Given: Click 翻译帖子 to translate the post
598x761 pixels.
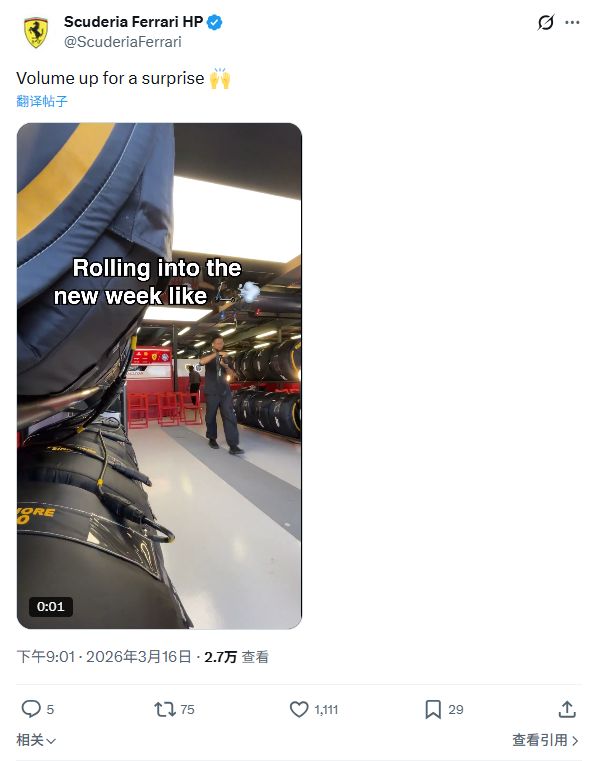Looking at the screenshot, I should tap(42, 101).
